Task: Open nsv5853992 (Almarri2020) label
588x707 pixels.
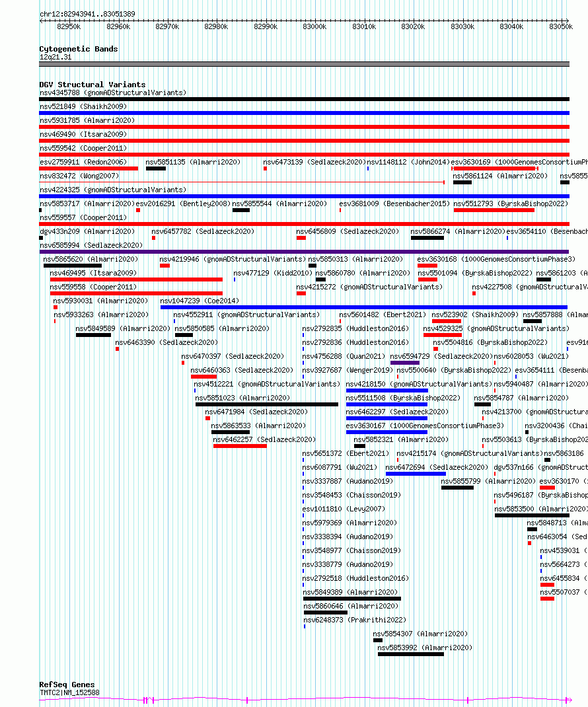Action: coord(425,648)
